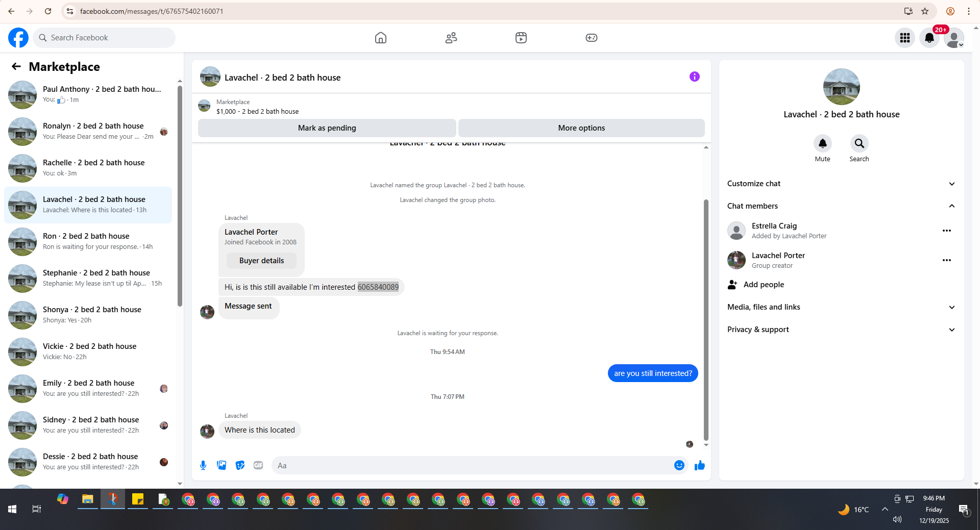This screenshot has width=980, height=530.
Task: Open the Facebook menu grid icon
Action: click(905, 38)
